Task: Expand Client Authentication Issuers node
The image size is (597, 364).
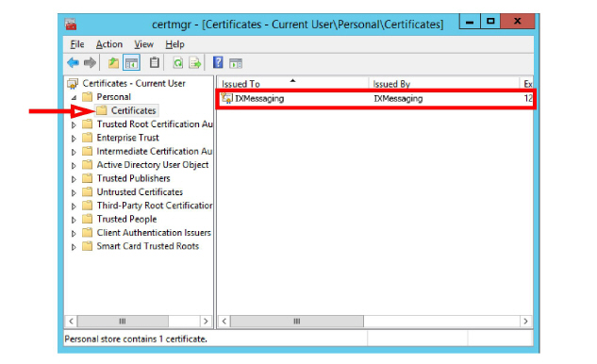Action: coord(74,234)
